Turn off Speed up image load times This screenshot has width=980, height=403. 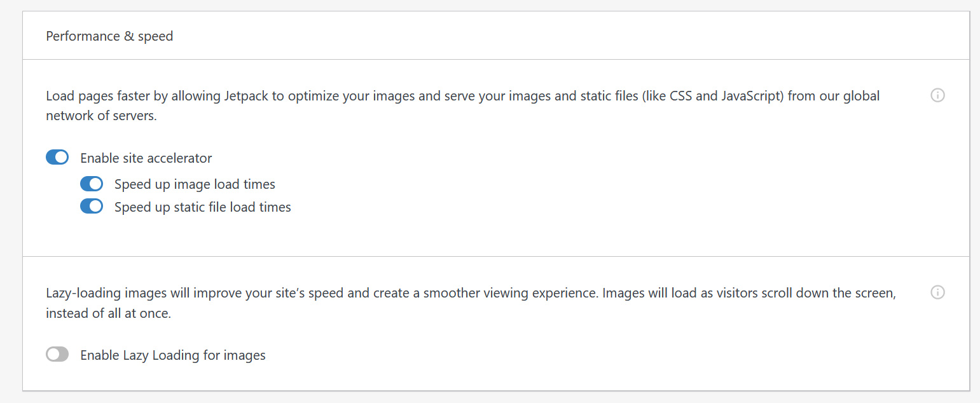pyautogui.click(x=92, y=184)
